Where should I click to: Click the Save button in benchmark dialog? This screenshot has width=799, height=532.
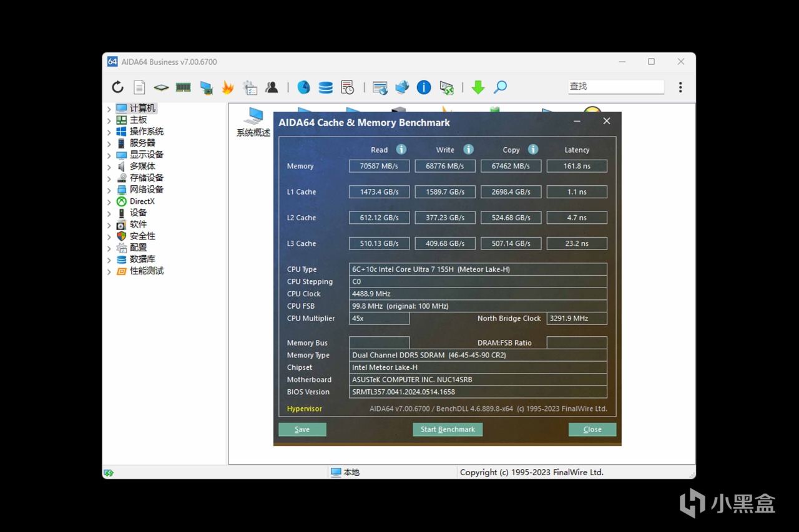(x=302, y=430)
